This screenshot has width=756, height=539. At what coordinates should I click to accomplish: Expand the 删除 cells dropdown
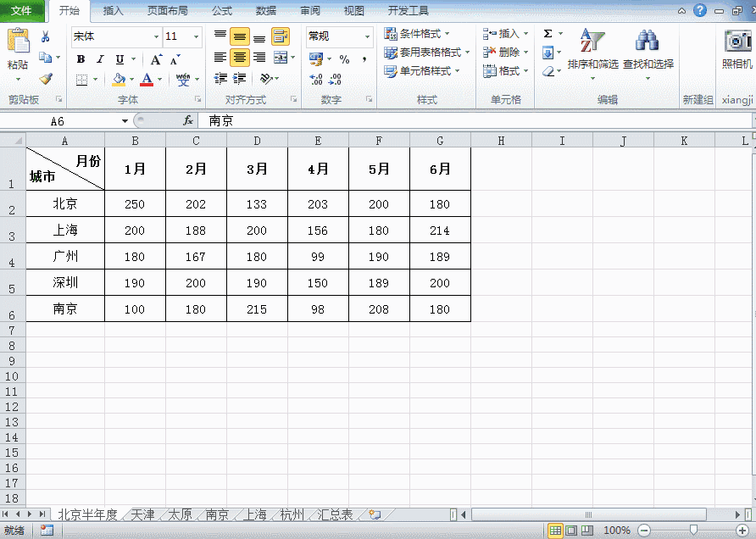click(525, 53)
